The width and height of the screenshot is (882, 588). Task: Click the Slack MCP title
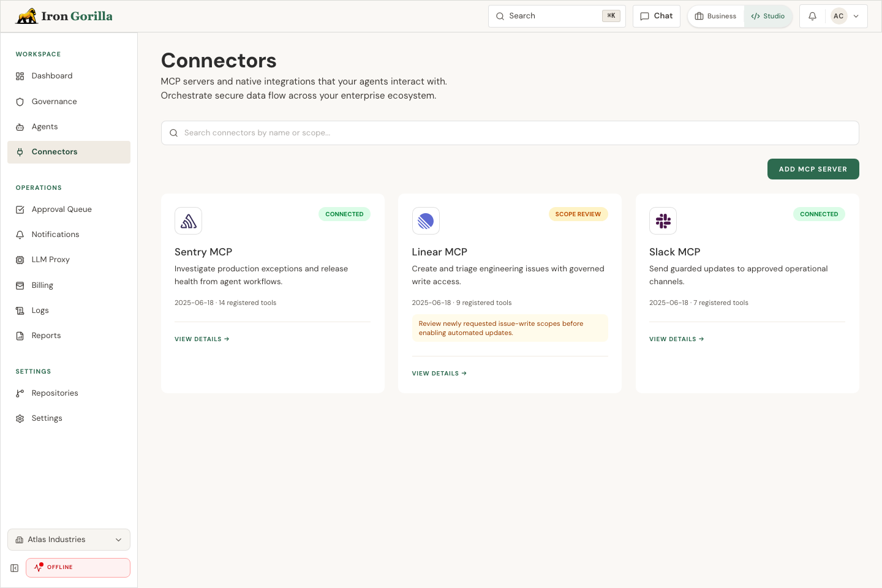tap(675, 252)
